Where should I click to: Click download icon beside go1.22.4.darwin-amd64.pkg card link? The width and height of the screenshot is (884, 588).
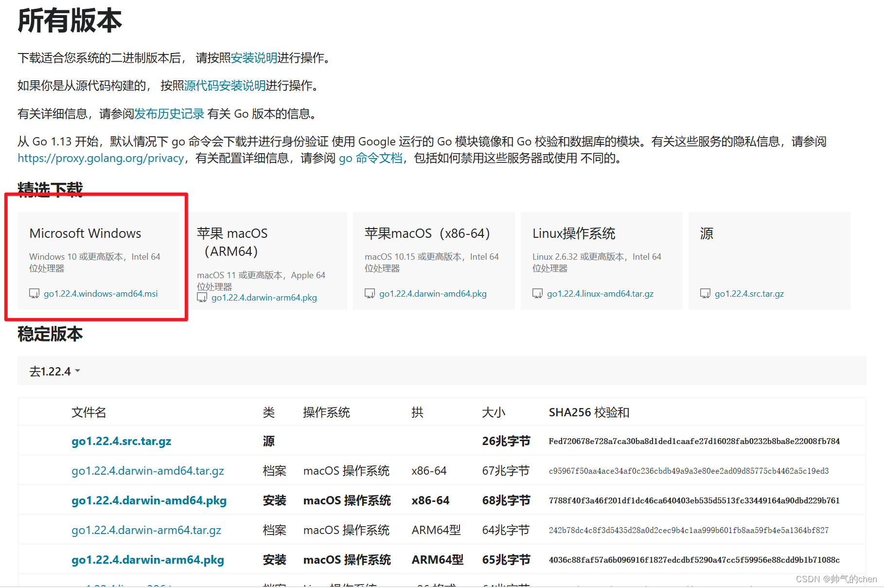pyautogui.click(x=370, y=294)
